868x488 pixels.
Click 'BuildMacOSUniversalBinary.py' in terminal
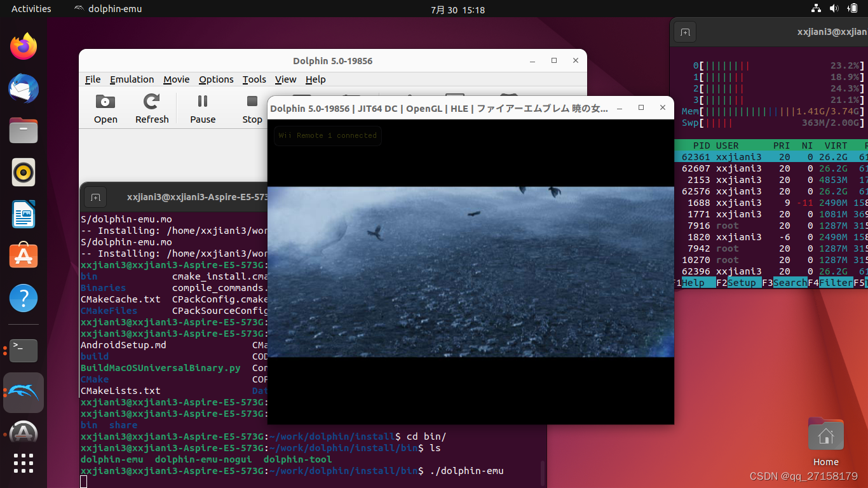[161, 368]
